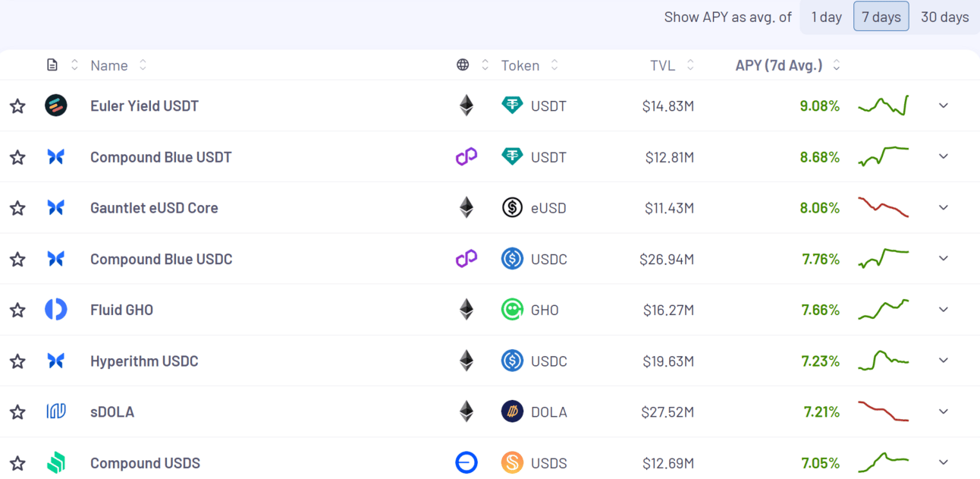This screenshot has height=479, width=980.
Task: Click Polygon network icon on Compound Blue USDT row
Action: pyautogui.click(x=466, y=156)
